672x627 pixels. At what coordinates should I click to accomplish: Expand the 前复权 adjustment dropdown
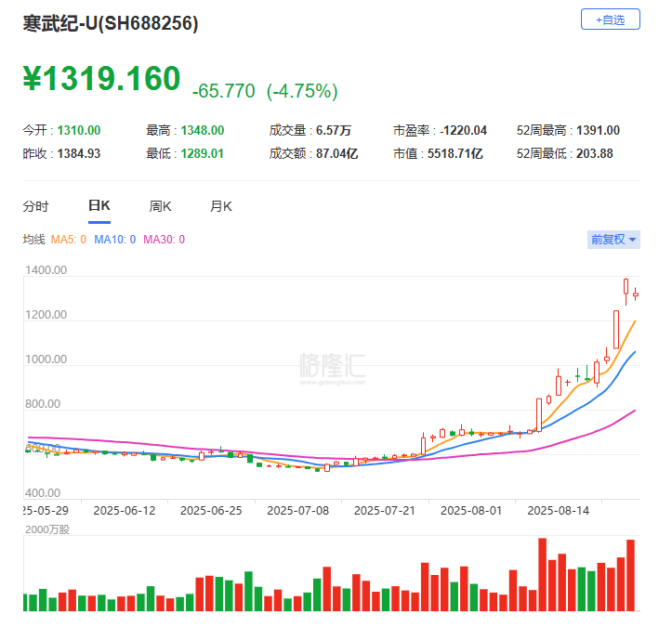click(613, 240)
